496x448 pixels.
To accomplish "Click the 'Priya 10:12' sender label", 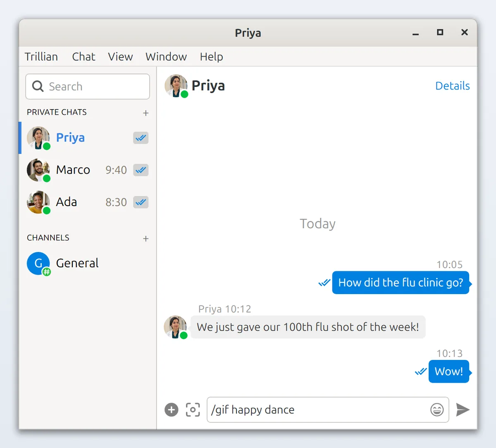I will pyautogui.click(x=224, y=309).
